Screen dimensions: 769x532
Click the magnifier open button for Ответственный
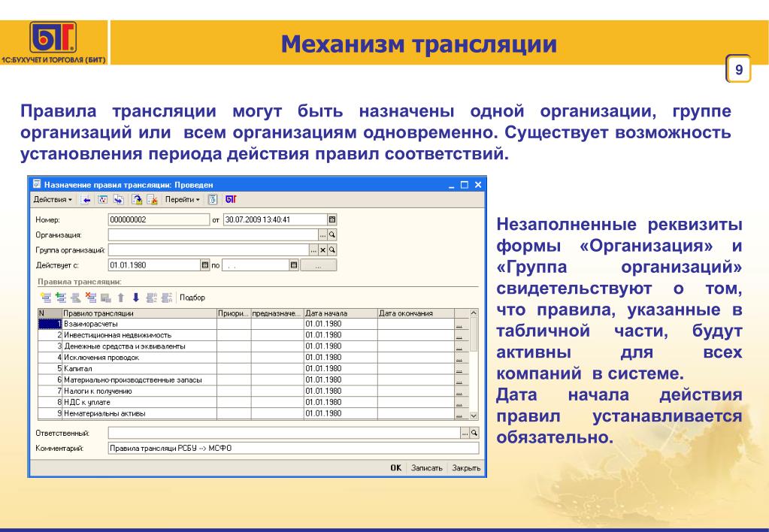pyautogui.click(x=474, y=433)
